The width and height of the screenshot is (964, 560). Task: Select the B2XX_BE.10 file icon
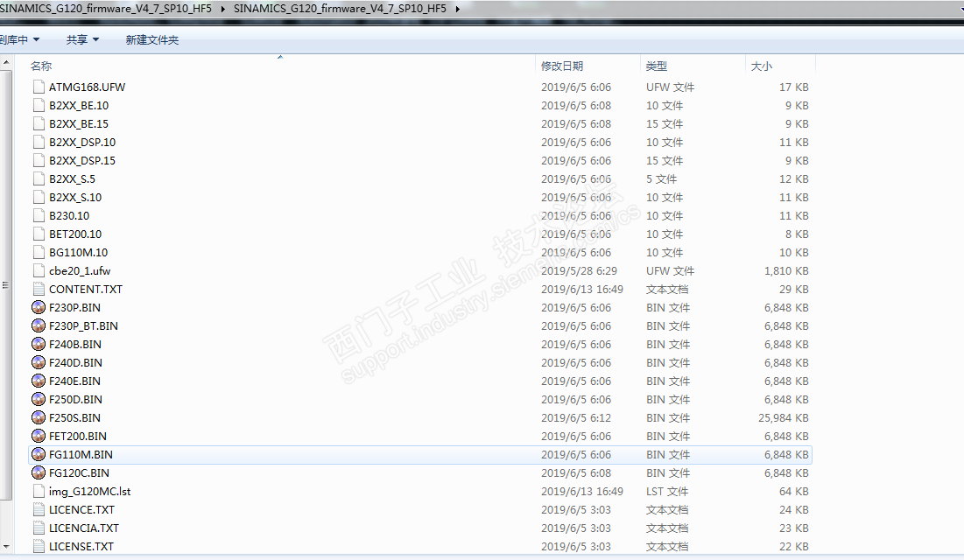[39, 105]
